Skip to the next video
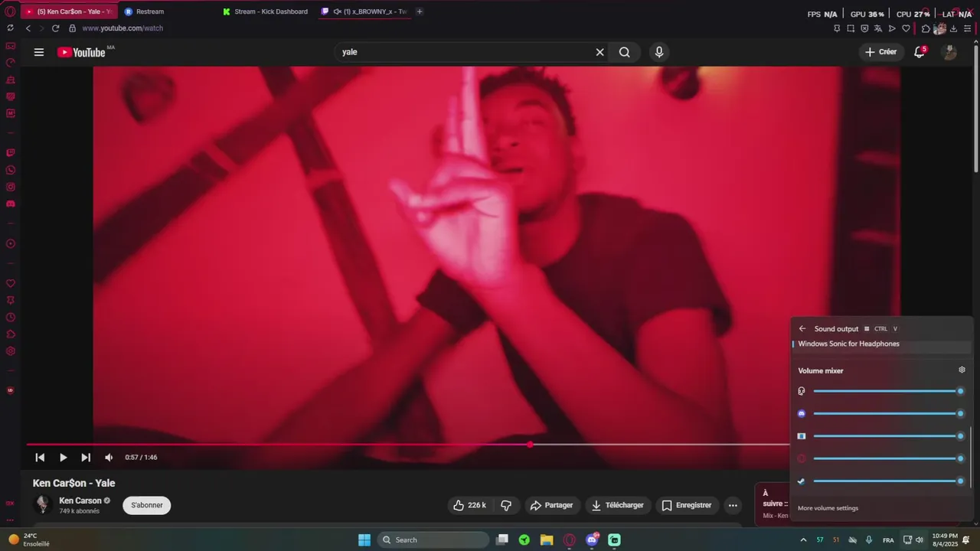The height and width of the screenshot is (551, 980). point(86,458)
